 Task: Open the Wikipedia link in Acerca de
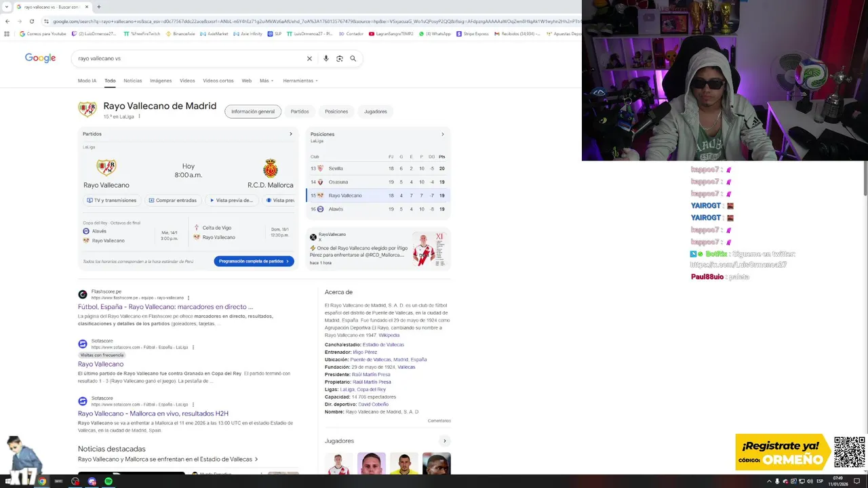click(389, 335)
